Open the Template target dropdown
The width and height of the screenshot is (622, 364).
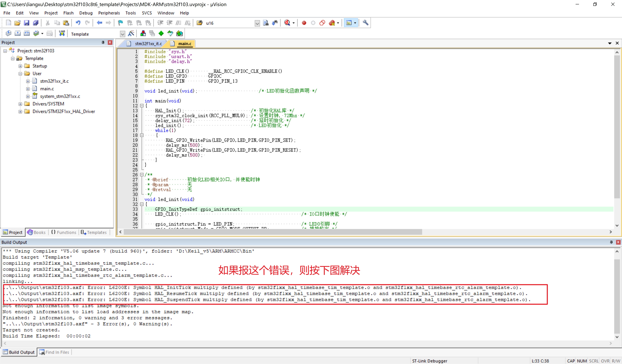pos(122,34)
